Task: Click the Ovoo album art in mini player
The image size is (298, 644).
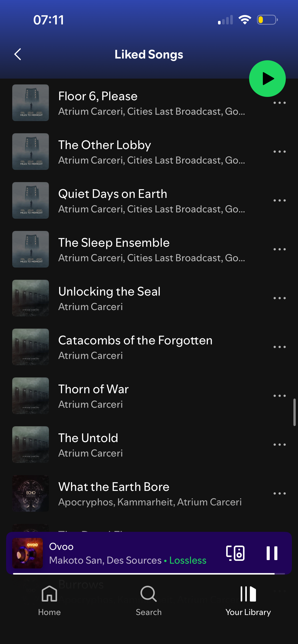Action: tap(28, 553)
